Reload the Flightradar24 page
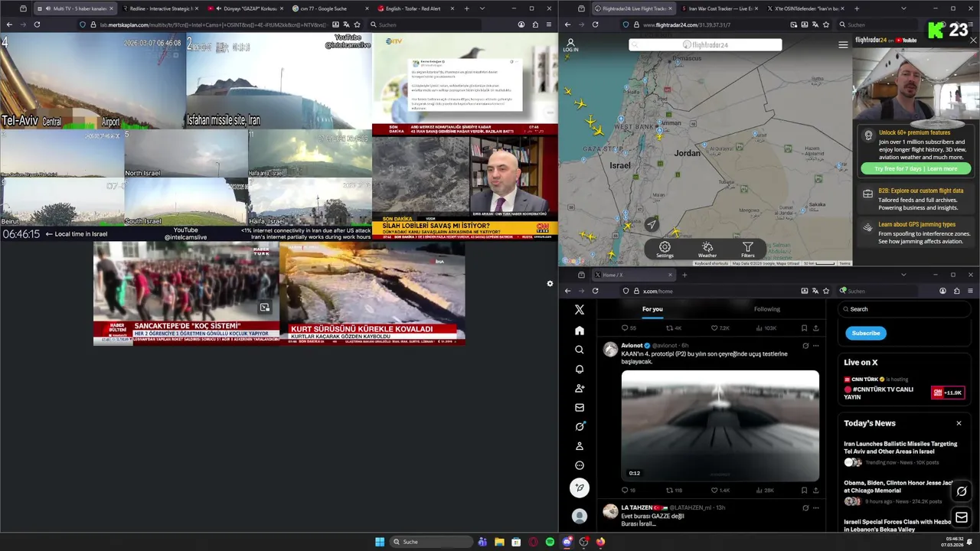The height and width of the screenshot is (551, 980). 595,24
